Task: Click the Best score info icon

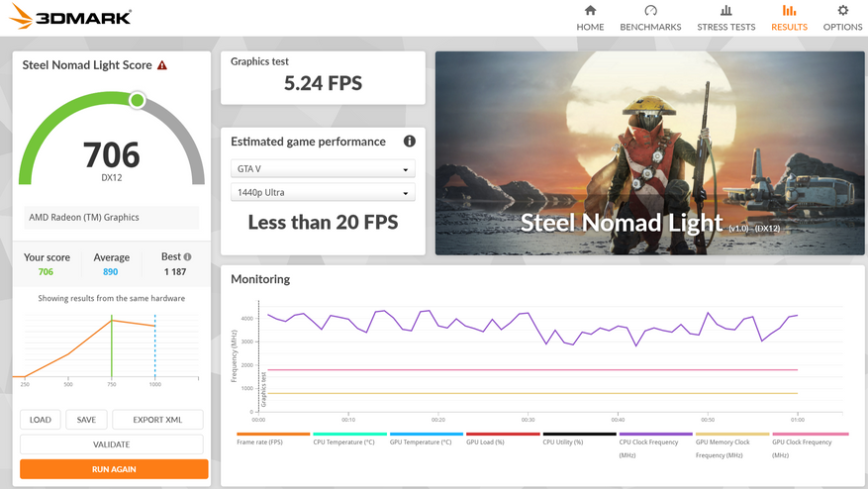Action: 188,257
